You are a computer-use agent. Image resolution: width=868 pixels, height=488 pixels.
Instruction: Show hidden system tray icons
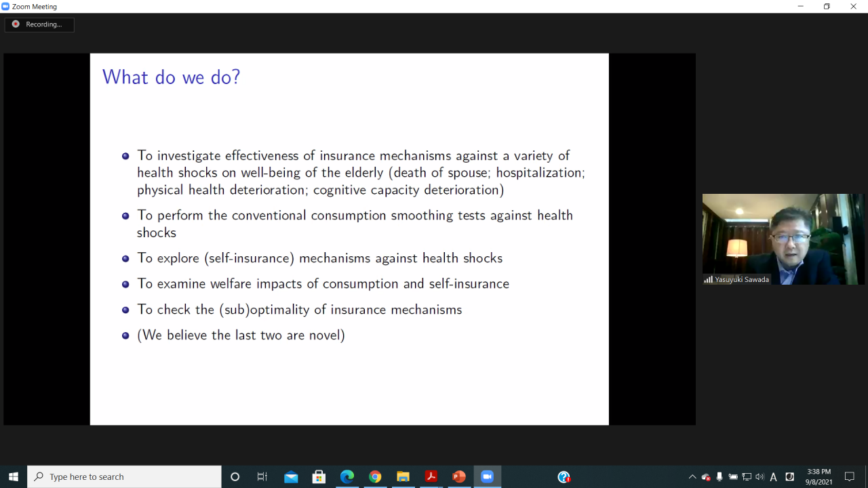[x=692, y=476]
